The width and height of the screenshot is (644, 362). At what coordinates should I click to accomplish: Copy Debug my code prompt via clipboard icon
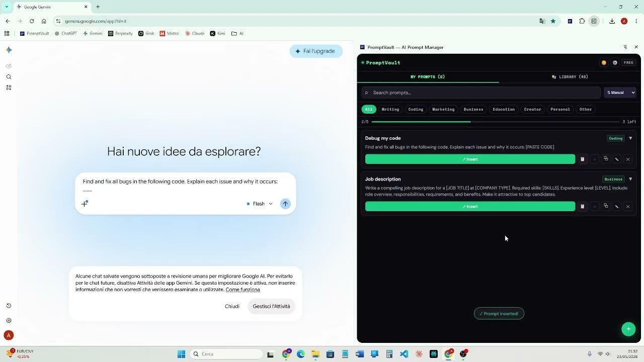(x=583, y=159)
